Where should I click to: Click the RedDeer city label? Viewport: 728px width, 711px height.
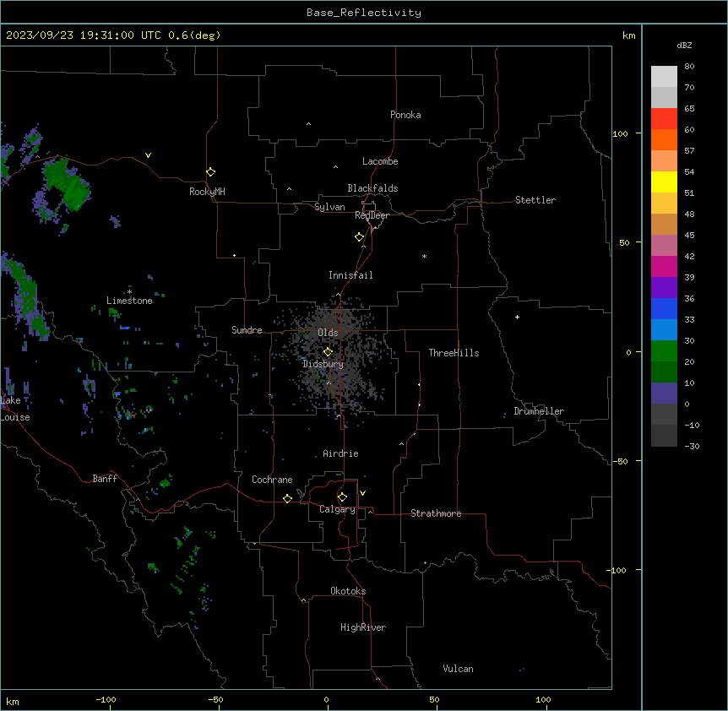pos(372,215)
